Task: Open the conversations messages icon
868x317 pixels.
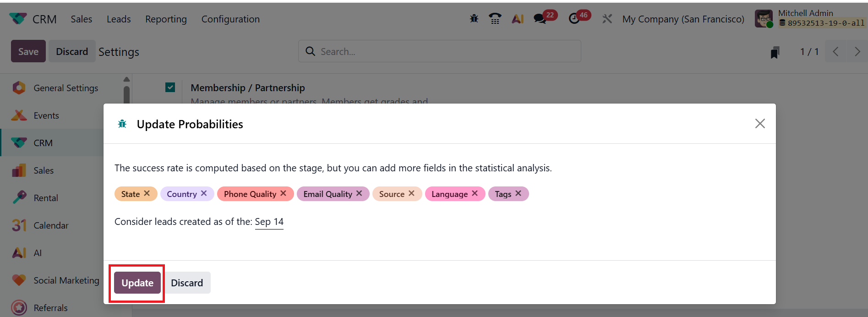Action: coord(540,19)
